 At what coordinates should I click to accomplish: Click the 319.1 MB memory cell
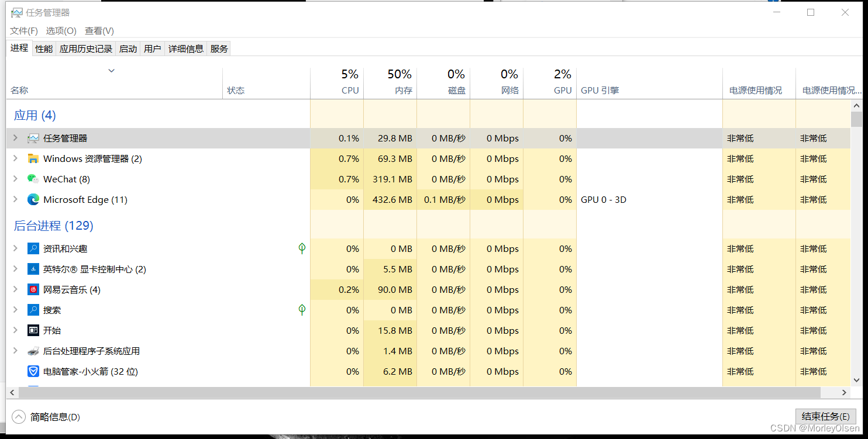(x=390, y=179)
